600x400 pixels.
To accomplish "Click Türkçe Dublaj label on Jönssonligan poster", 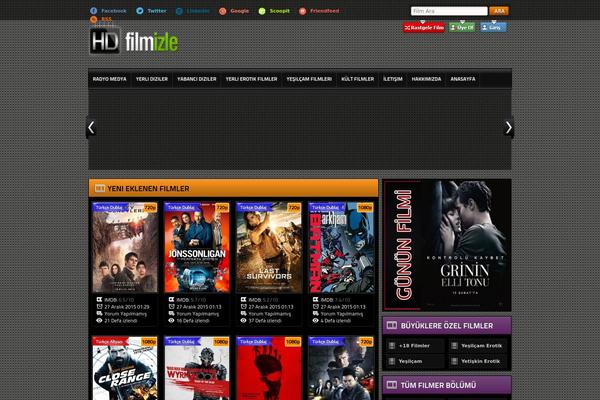I will coord(181,207).
